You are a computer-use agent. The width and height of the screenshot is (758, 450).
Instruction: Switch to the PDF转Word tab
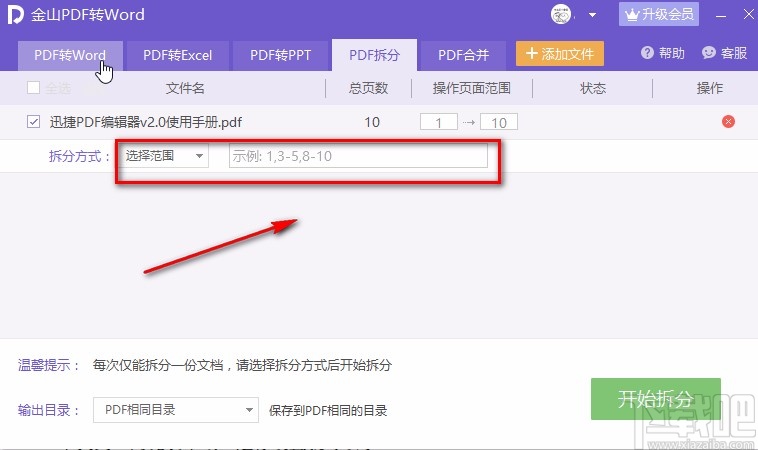pyautogui.click(x=70, y=55)
